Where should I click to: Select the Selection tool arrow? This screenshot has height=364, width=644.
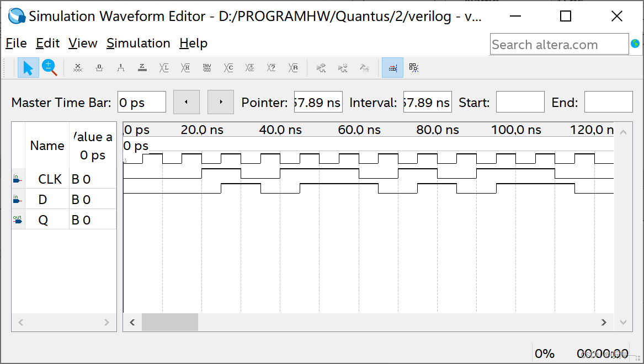point(28,67)
